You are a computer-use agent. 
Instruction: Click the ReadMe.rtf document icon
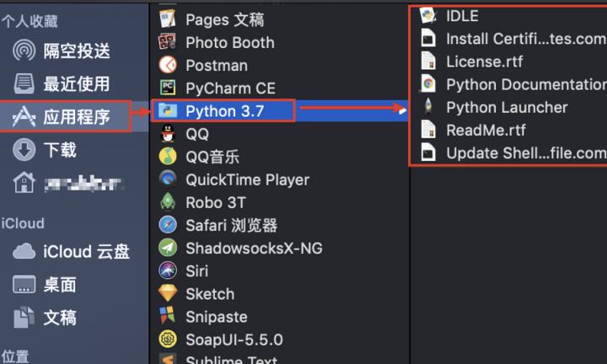(x=428, y=130)
